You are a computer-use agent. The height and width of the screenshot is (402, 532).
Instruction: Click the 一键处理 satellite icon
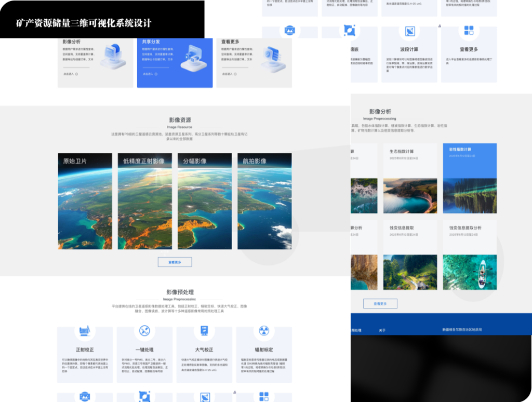point(144,330)
